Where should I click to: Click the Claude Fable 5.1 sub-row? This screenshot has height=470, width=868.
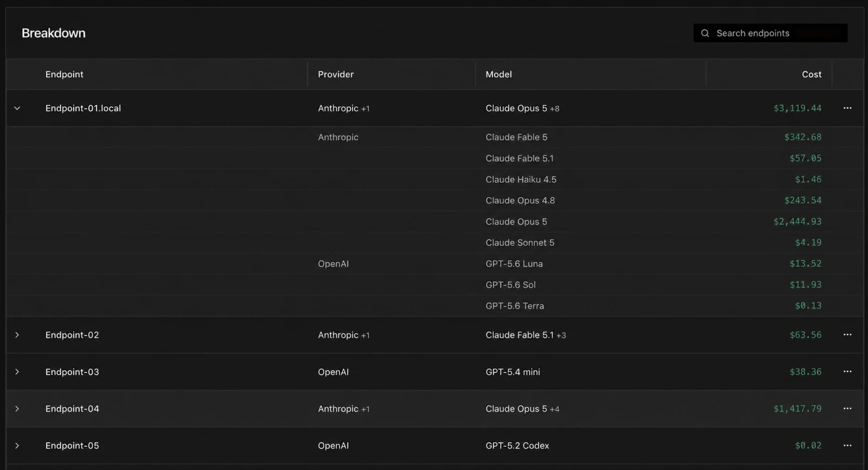[435, 158]
